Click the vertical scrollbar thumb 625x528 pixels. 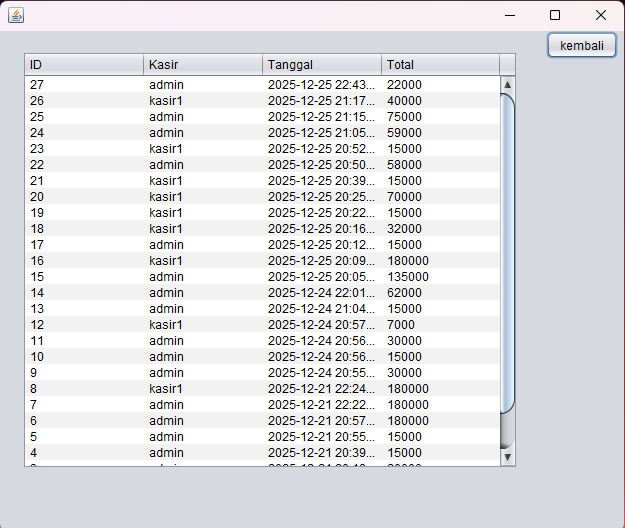pos(507,250)
